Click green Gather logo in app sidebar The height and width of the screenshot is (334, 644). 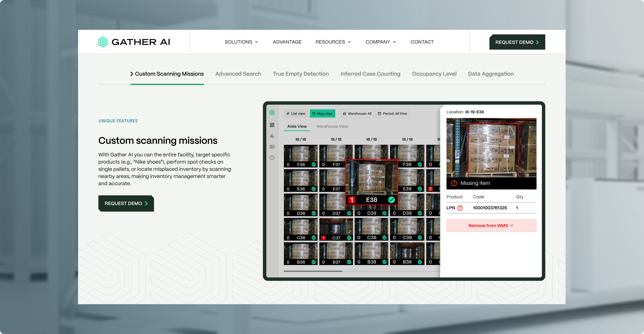pyautogui.click(x=272, y=113)
